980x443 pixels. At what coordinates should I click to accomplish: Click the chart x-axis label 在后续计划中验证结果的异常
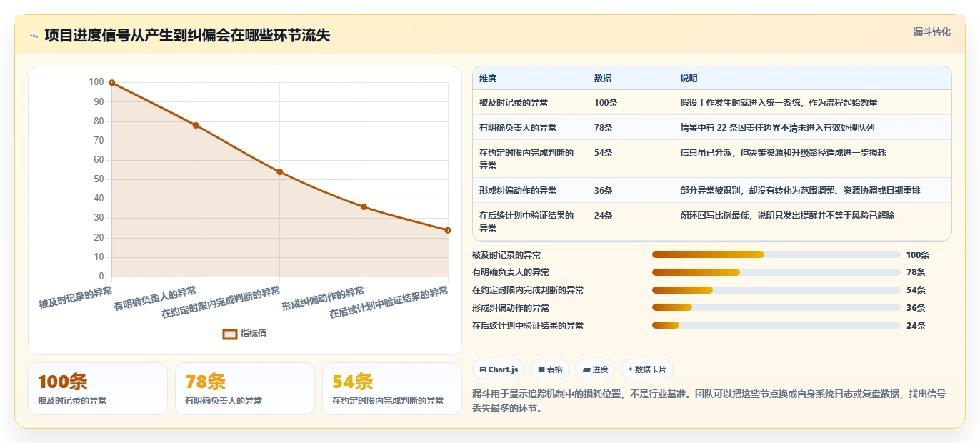pyautogui.click(x=389, y=302)
